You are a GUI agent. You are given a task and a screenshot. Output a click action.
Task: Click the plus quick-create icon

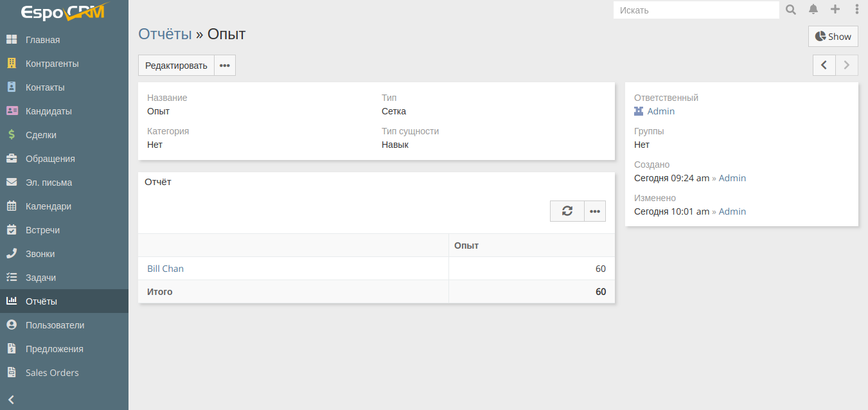835,10
